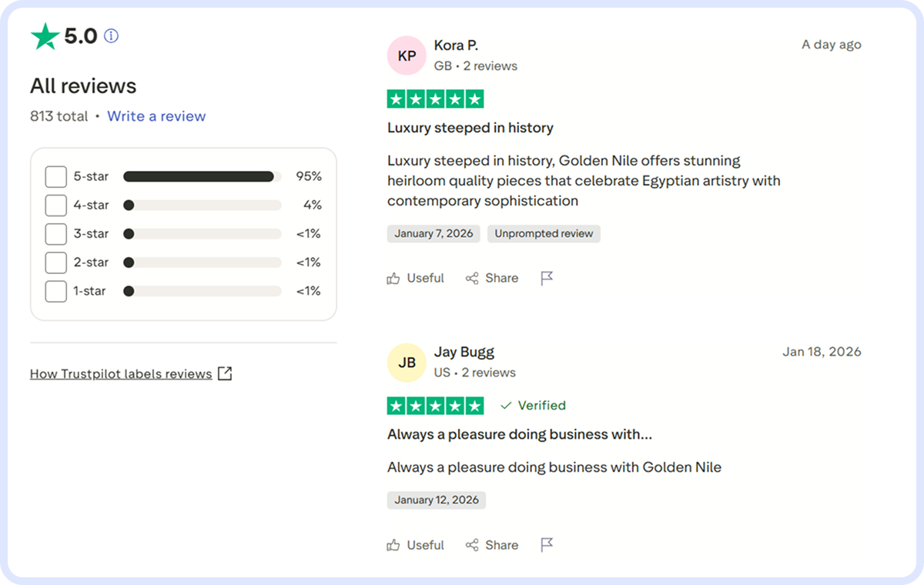The width and height of the screenshot is (924, 585).
Task: Flag Kora P.'s review
Action: point(547,279)
